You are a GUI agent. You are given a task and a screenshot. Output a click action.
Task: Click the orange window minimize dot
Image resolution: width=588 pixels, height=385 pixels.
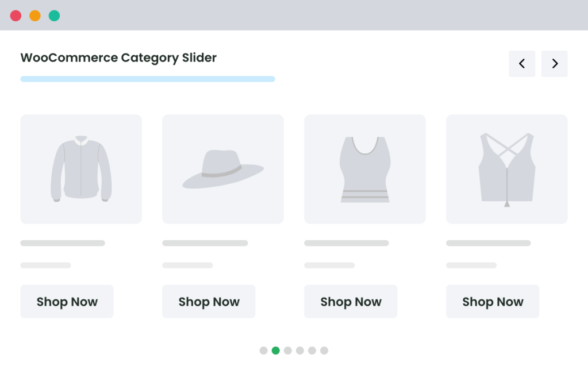coord(35,16)
